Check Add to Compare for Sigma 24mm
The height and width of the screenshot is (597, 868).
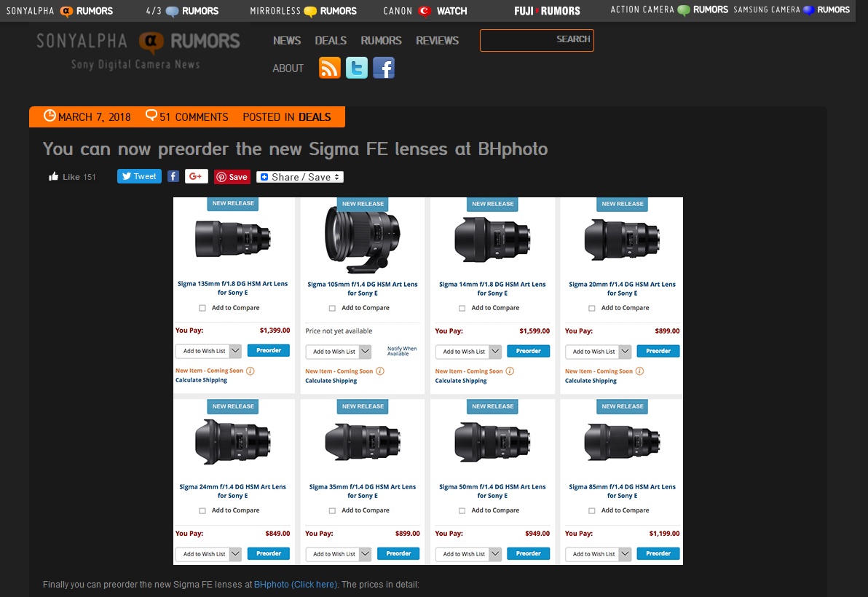pos(202,510)
